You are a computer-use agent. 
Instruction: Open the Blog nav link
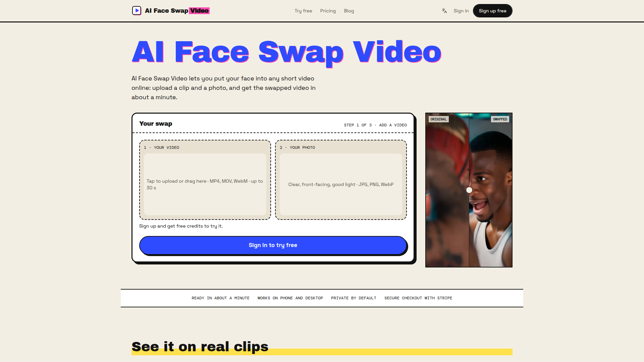349,11
